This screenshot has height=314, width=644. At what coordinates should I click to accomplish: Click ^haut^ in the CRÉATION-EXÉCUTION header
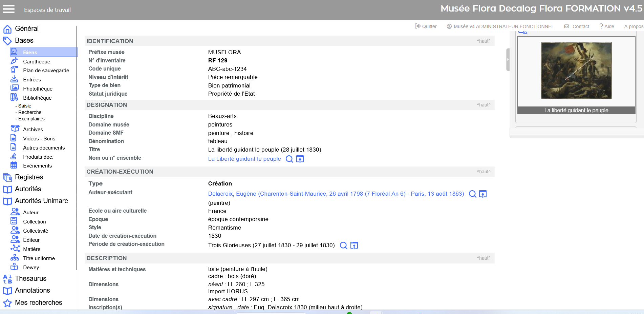click(484, 172)
